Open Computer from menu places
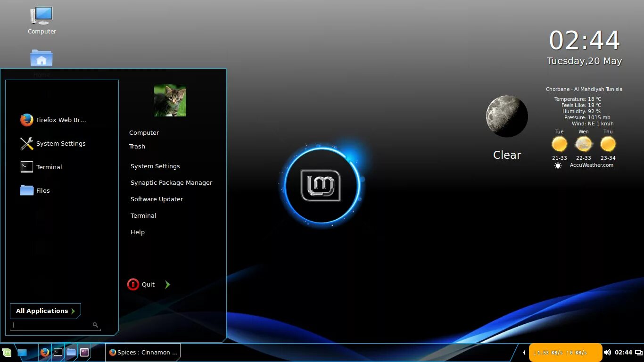This screenshot has width=644, height=362. 144,133
